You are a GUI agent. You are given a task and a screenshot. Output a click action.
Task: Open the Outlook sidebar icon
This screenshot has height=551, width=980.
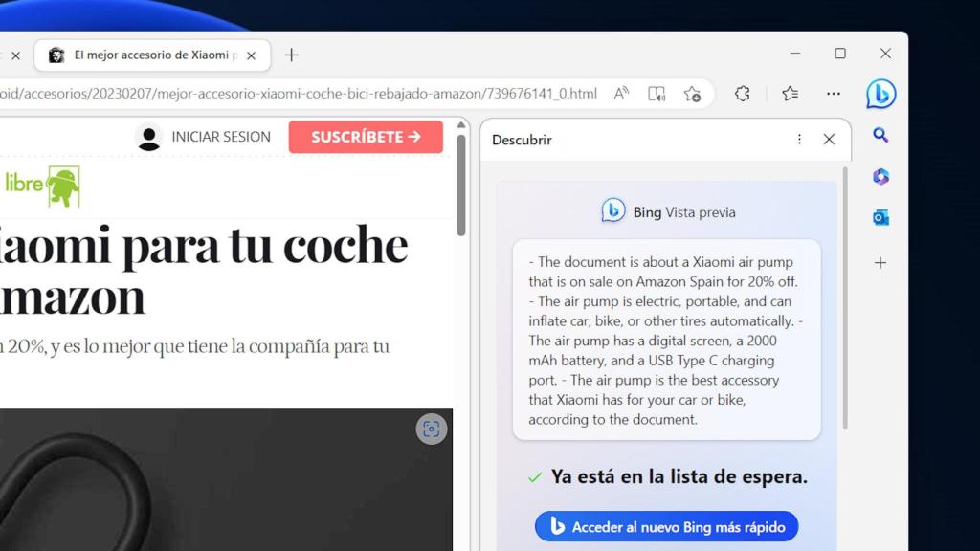pos(880,218)
